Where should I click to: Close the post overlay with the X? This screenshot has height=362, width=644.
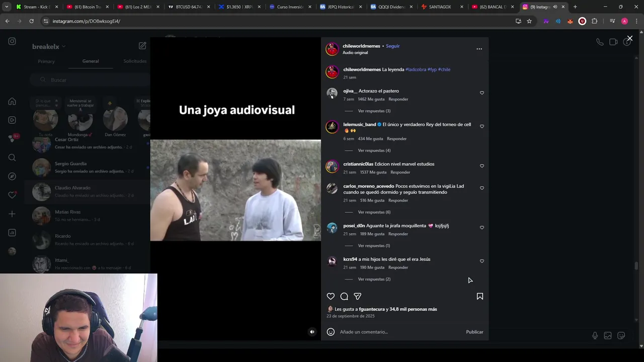629,38
